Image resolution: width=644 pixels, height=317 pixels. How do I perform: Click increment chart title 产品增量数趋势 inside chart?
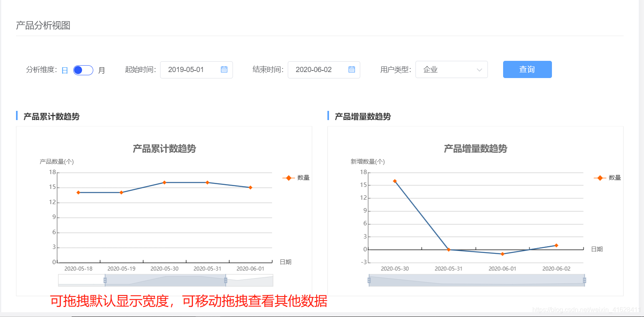(475, 149)
